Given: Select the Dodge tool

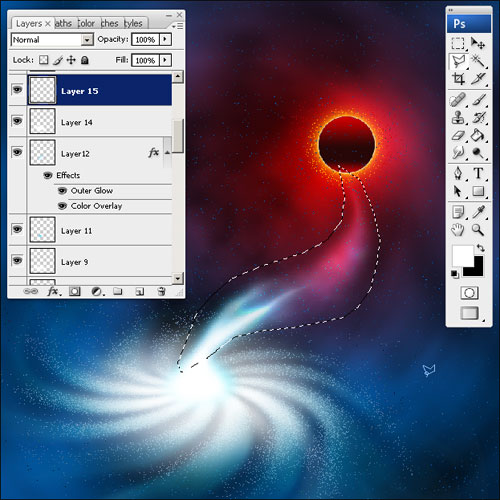Looking at the screenshot, I should coord(478,153).
